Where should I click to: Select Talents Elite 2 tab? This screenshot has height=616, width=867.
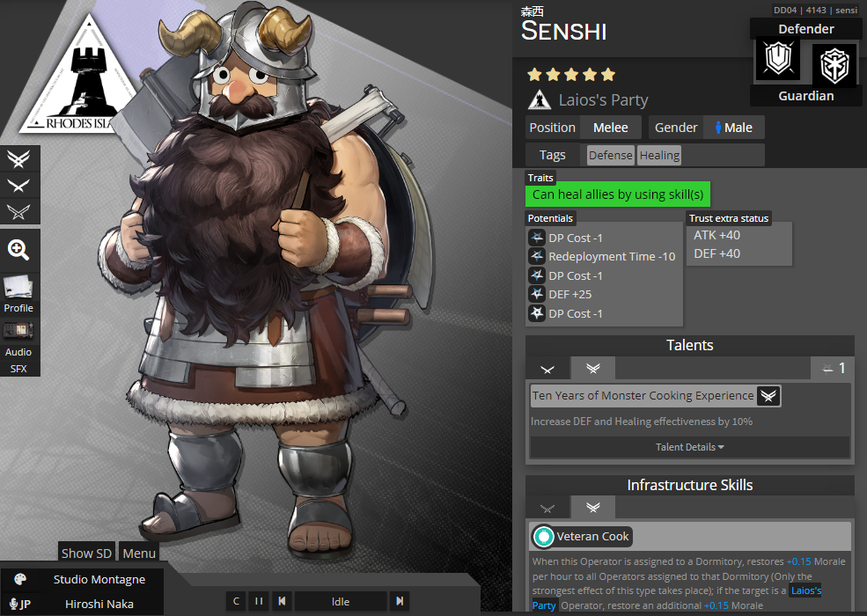pyautogui.click(x=592, y=369)
